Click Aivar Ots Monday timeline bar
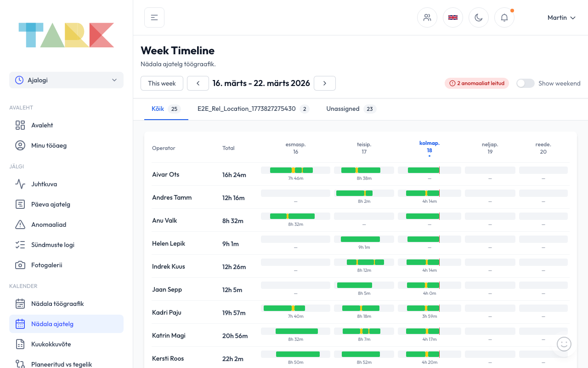Image resolution: width=588 pixels, height=368 pixels. pyautogui.click(x=291, y=170)
